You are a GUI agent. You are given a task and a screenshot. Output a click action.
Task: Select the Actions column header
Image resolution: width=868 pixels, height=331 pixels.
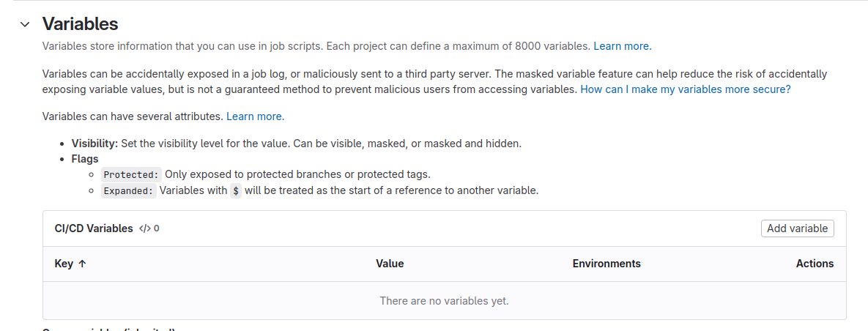point(815,264)
